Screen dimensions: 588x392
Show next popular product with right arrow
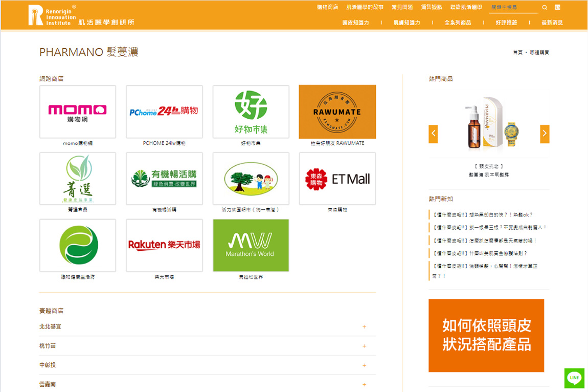click(x=545, y=134)
